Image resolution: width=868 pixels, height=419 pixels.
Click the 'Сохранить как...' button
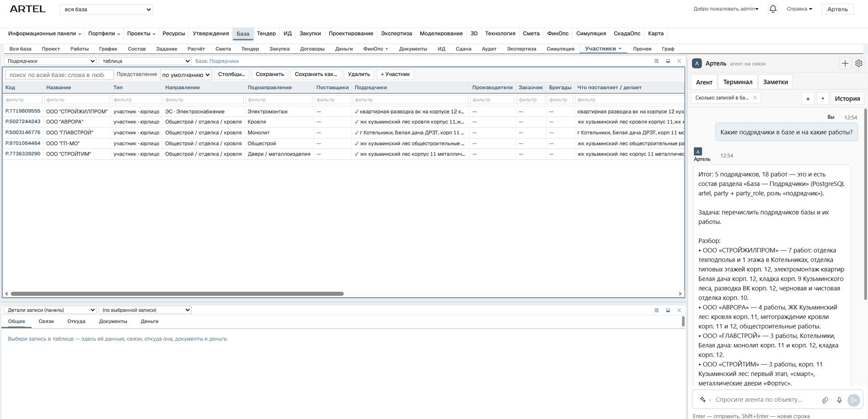coord(316,74)
